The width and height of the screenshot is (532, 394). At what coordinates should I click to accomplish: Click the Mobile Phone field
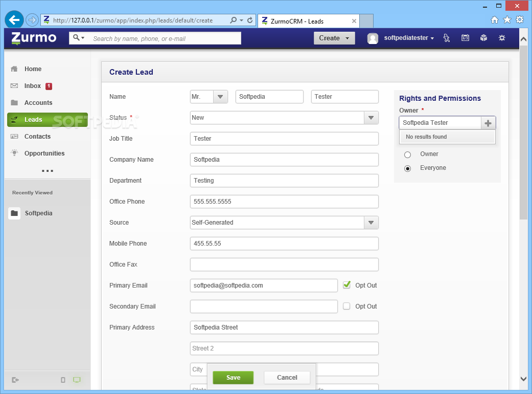click(284, 244)
